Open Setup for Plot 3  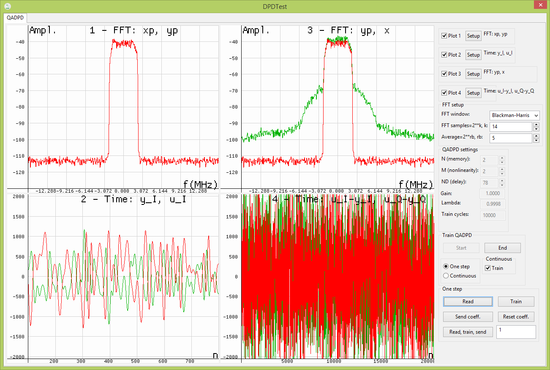(x=473, y=74)
